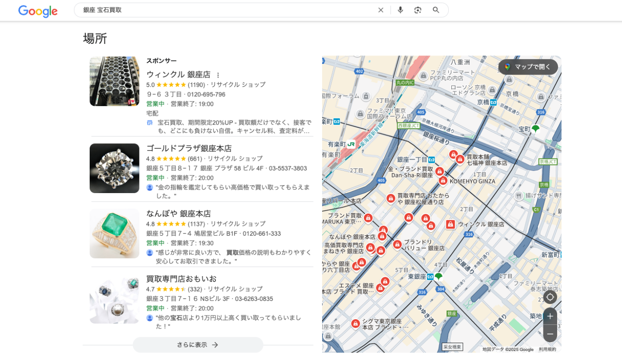Image resolution: width=622 pixels, height=364 pixels.
Task: Click the シグマ東京銀座本店 map pin
Action: click(x=355, y=324)
